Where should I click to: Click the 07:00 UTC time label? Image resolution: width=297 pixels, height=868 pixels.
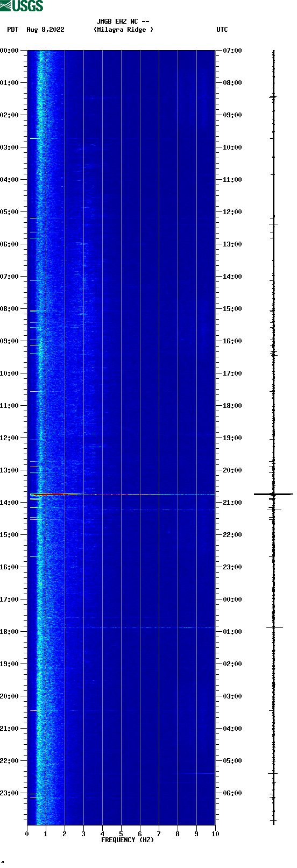tap(232, 51)
